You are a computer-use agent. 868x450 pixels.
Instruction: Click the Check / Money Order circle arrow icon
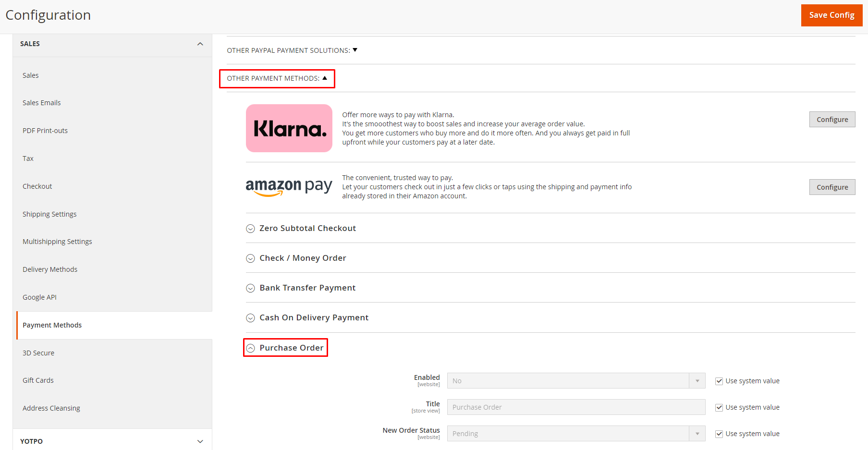250,258
